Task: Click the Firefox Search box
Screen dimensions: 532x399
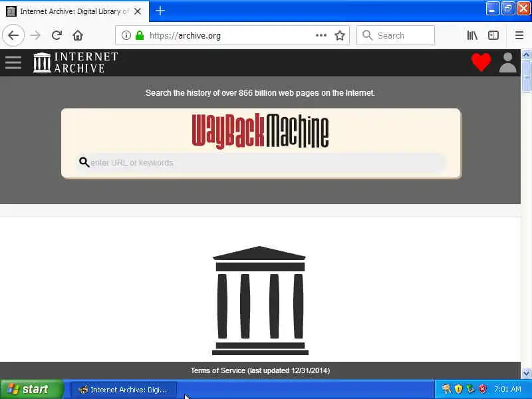Action: [x=396, y=35]
